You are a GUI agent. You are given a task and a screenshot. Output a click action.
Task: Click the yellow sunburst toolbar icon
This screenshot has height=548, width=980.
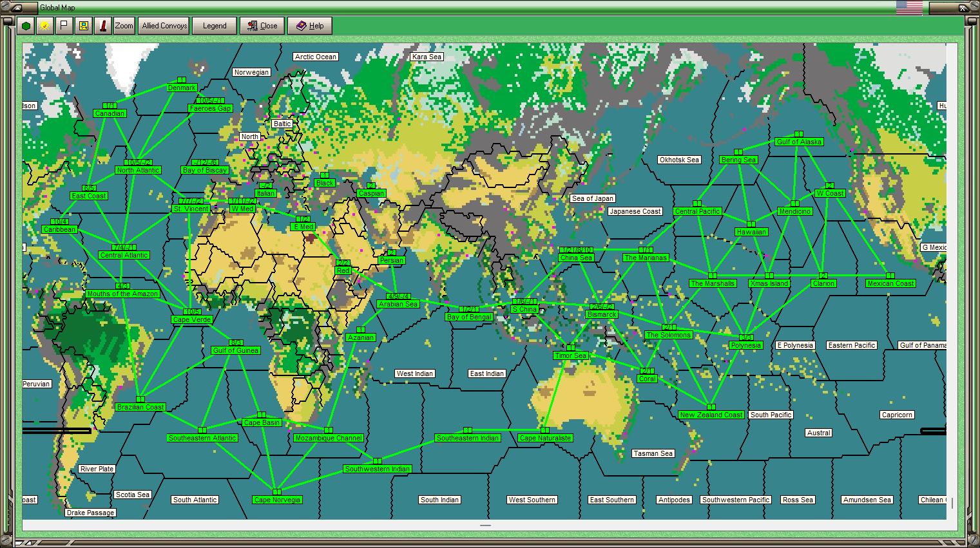tap(44, 26)
